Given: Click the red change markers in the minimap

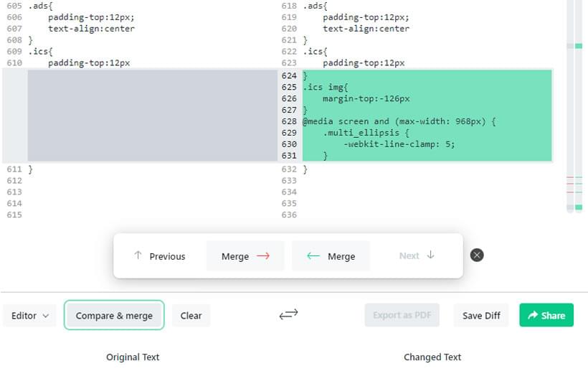Looking at the screenshot, I should coord(570,184).
